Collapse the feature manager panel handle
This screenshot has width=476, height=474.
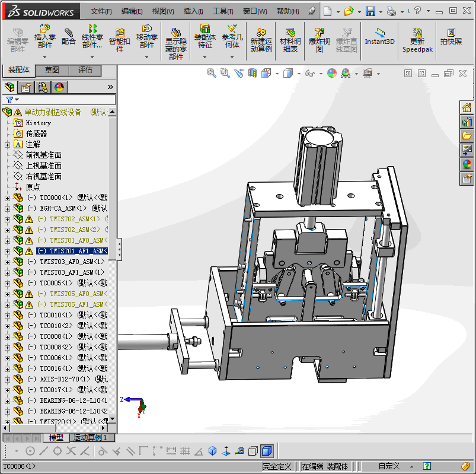119,249
